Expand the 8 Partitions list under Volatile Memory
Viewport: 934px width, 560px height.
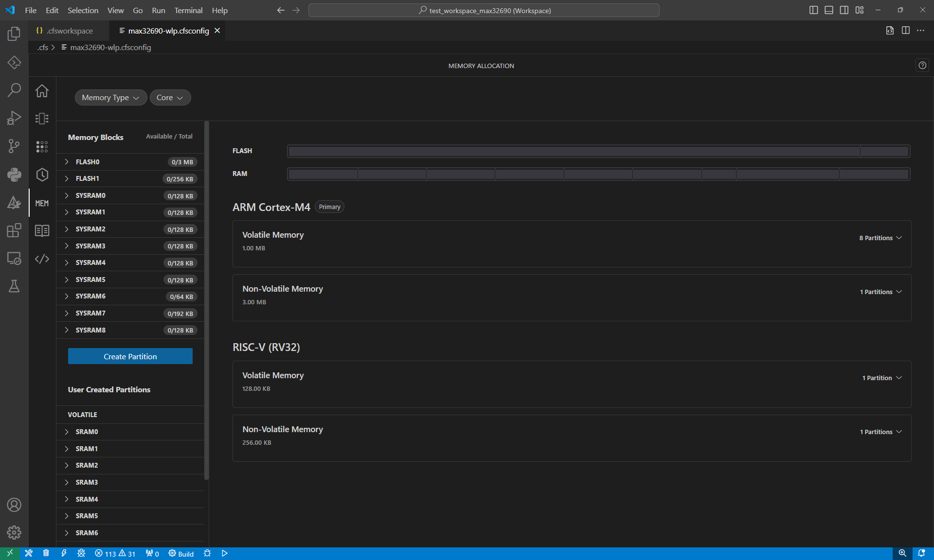880,238
